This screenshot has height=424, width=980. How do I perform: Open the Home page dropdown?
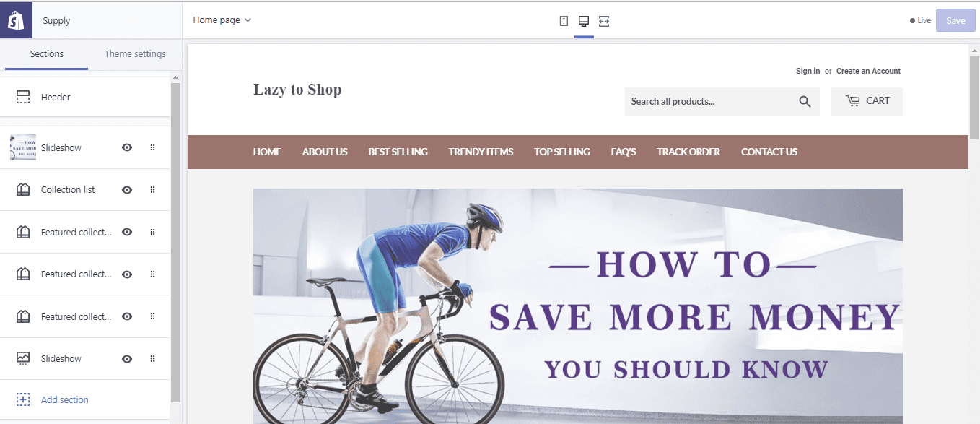click(222, 20)
